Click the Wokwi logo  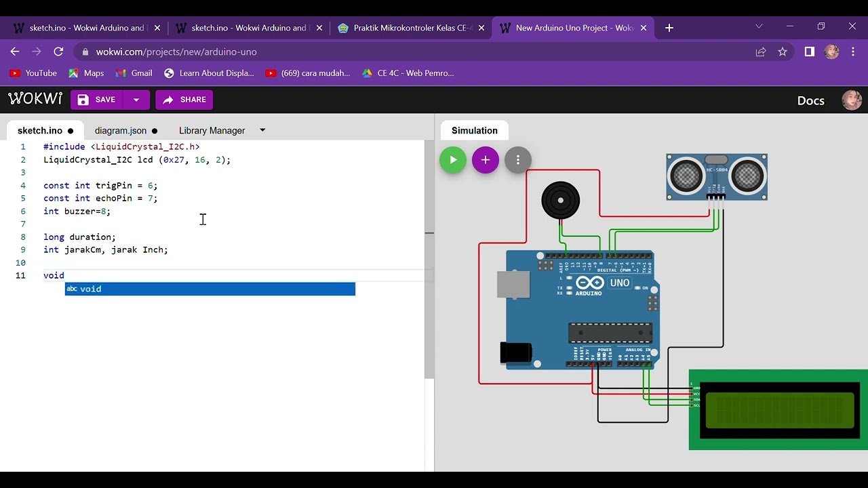(x=35, y=99)
